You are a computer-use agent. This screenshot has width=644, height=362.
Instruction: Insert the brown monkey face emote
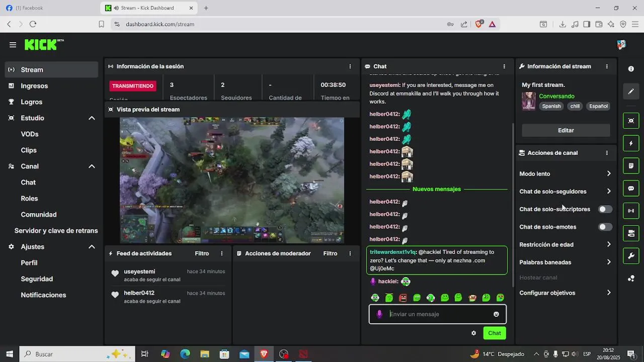[472, 298]
